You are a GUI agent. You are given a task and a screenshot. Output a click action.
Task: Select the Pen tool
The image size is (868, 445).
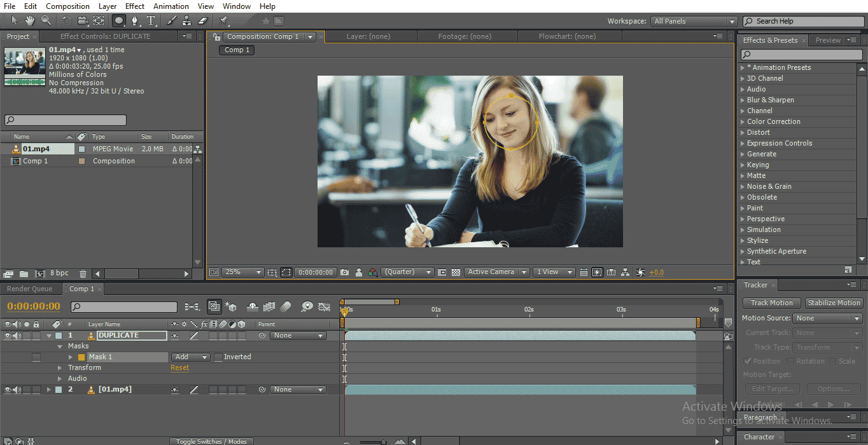[x=135, y=21]
